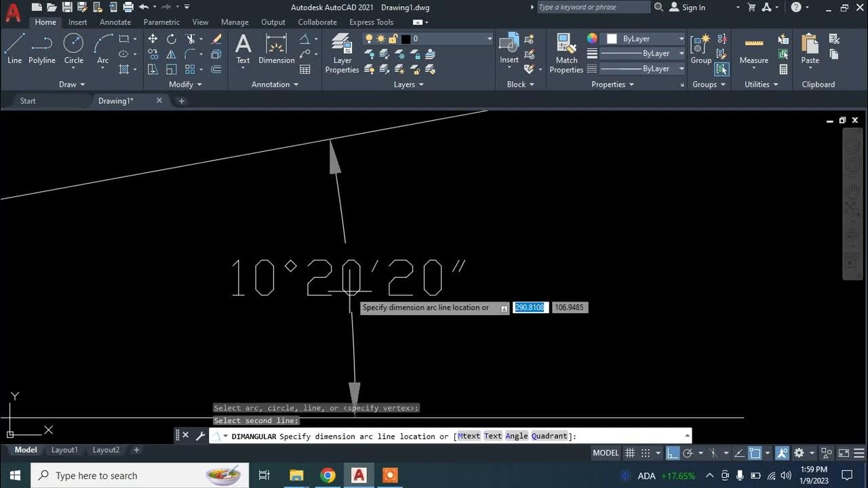This screenshot has height=488, width=868.
Task: Click the Rectangular Array tool icon
Action: tap(191, 69)
